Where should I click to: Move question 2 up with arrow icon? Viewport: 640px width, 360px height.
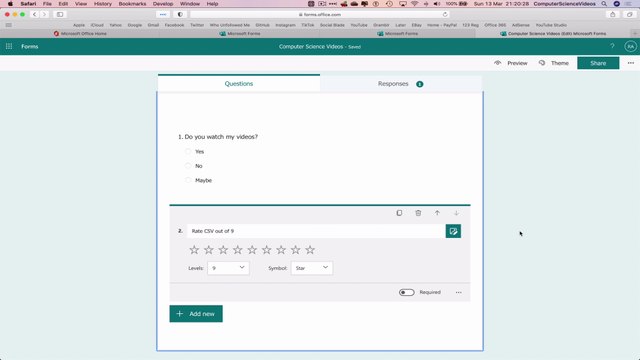tap(437, 213)
